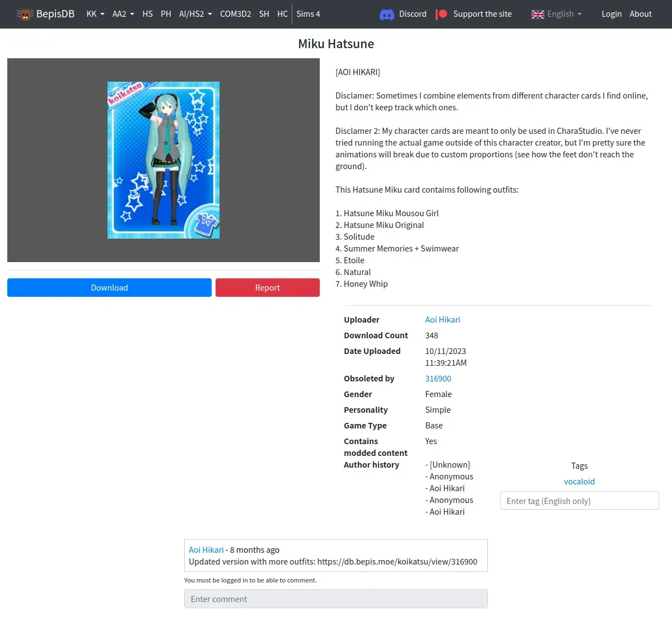Screen dimensions: 672x620
Task: Click Support the site link
Action: pyautogui.click(x=482, y=14)
